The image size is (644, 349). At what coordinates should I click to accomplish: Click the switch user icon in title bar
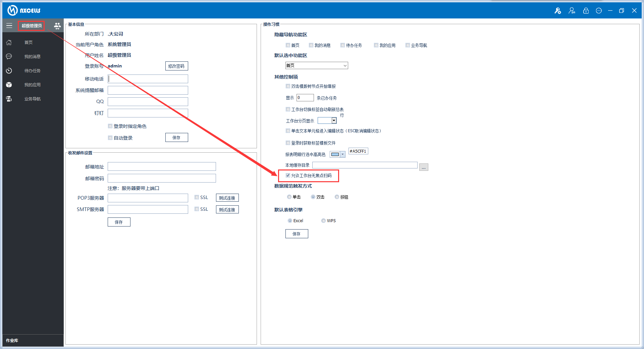point(572,11)
